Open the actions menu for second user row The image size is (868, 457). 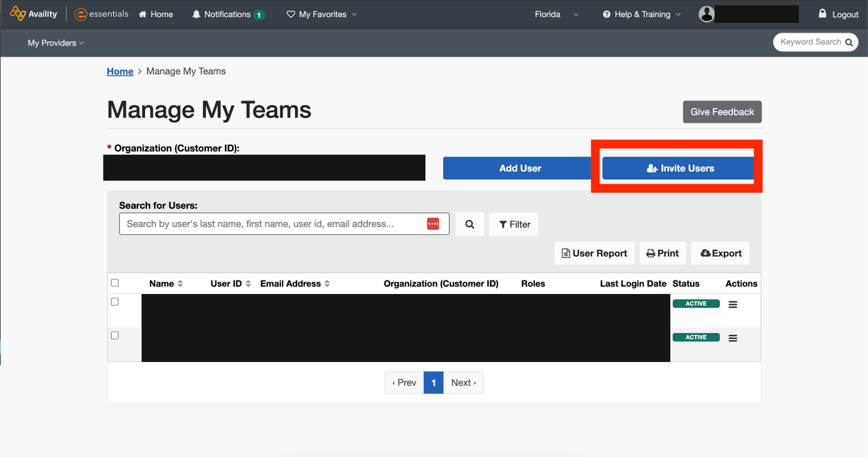(733, 338)
